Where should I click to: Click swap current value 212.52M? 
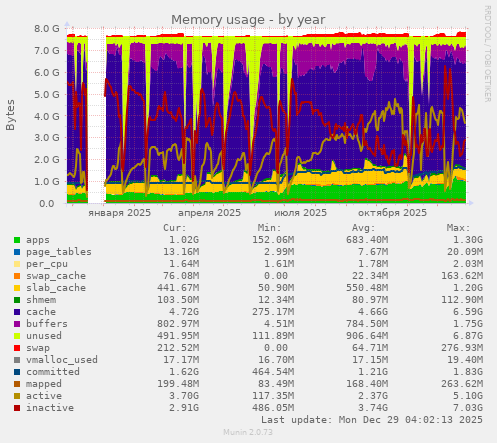pyautogui.click(x=178, y=348)
